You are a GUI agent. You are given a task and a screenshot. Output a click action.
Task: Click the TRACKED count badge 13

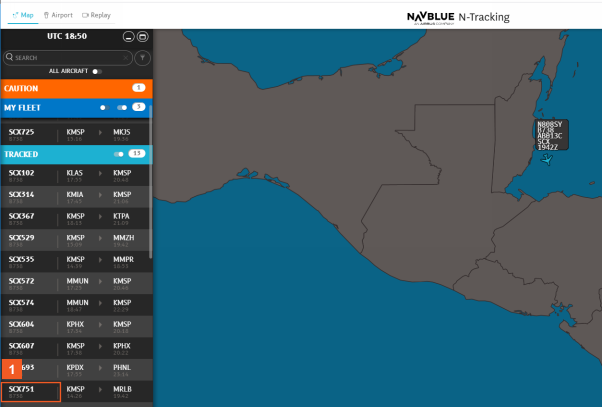137,153
